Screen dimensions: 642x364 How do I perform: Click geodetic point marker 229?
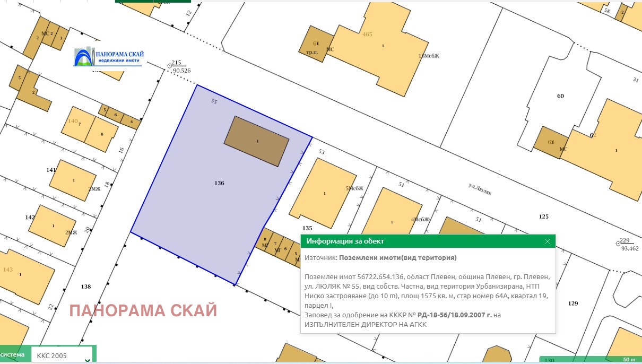[x=618, y=244]
